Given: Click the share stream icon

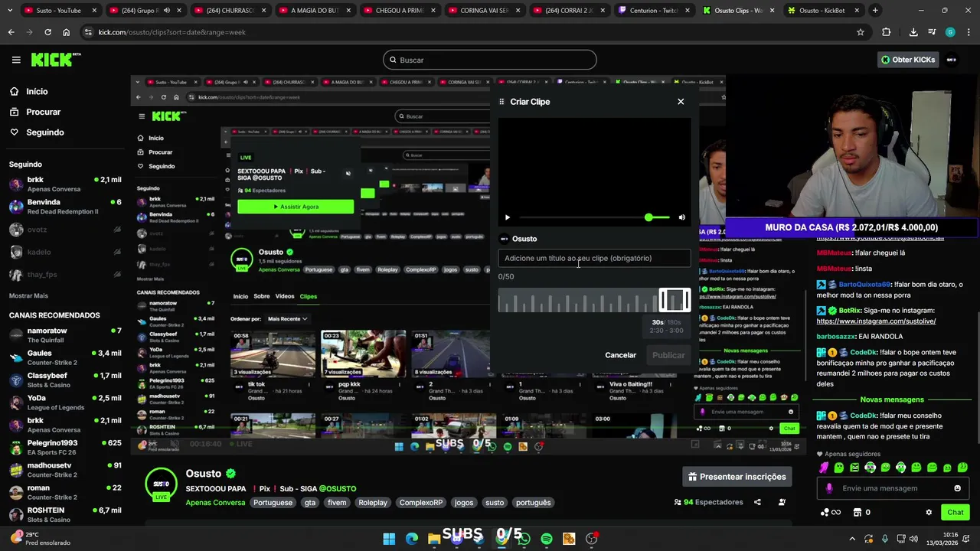Looking at the screenshot, I should point(757,502).
